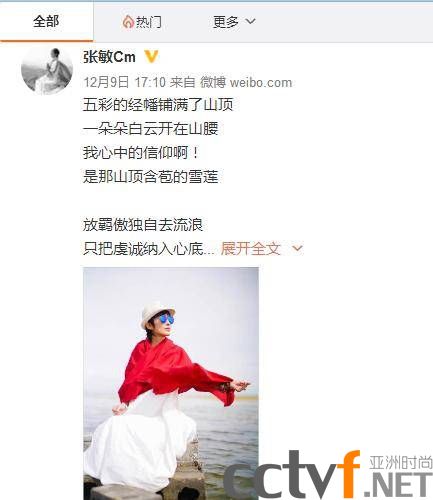Open the 全部 tab
This screenshot has width=433, height=500.
pyautogui.click(x=46, y=22)
